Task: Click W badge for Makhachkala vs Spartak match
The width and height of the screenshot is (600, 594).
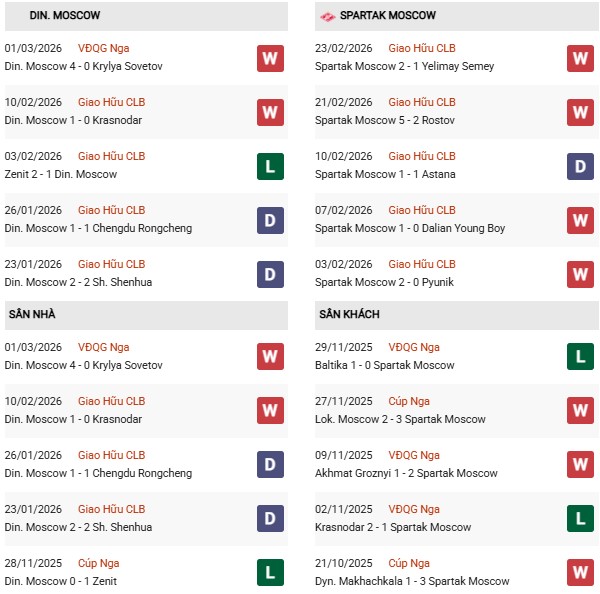Action: 581,573
